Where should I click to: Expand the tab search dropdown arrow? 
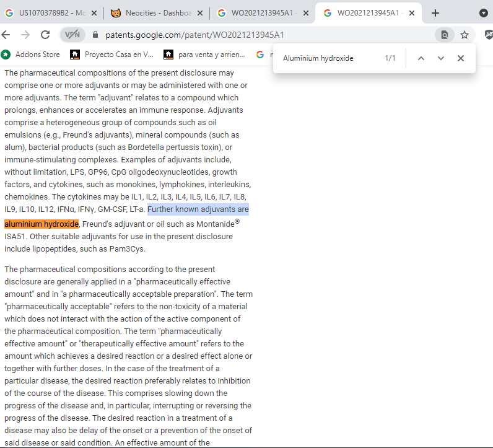[x=484, y=13]
